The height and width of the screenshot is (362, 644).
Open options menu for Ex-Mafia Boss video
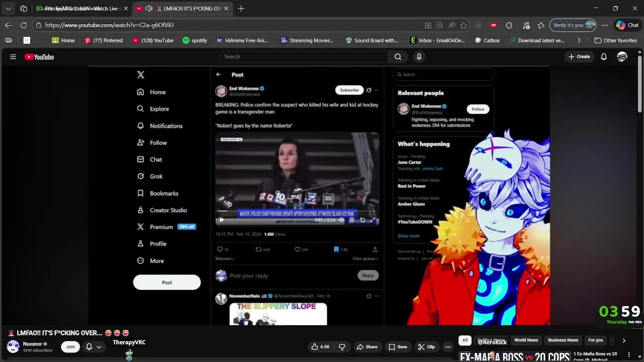(629, 355)
